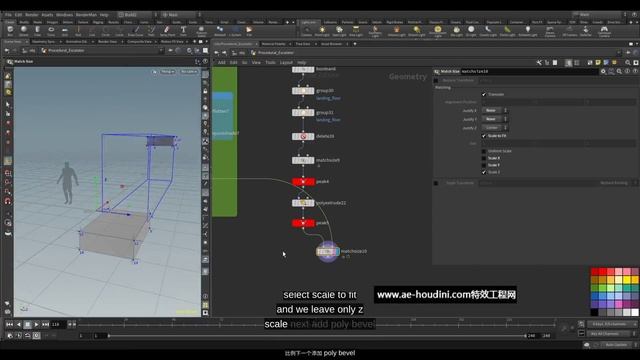Toggle the Scale Z checkbox

pyautogui.click(x=484, y=172)
